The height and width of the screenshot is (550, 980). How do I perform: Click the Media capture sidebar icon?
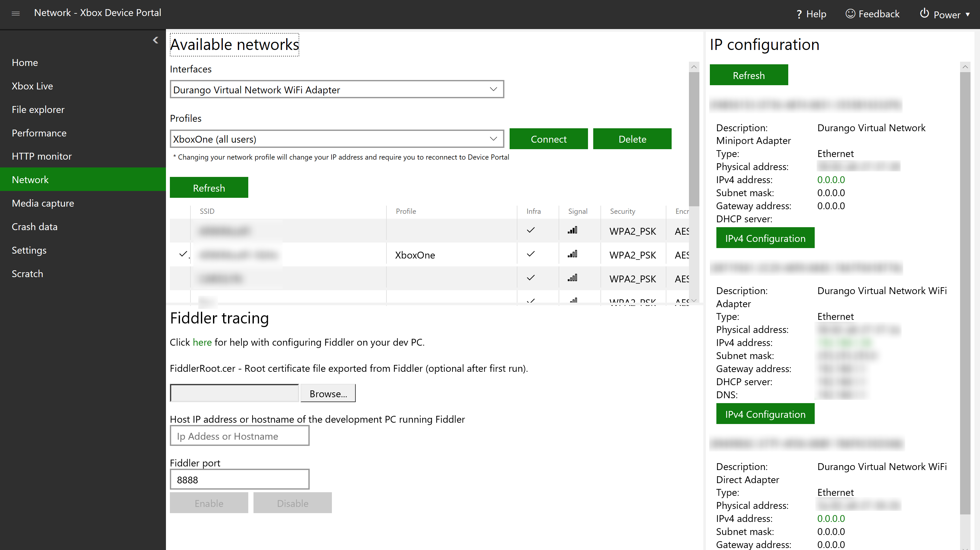[x=42, y=202]
